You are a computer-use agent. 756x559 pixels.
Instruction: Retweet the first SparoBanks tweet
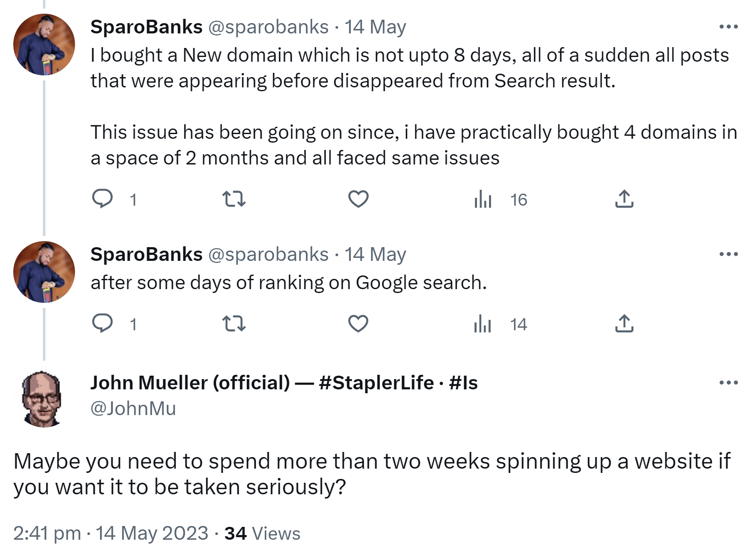tap(234, 199)
